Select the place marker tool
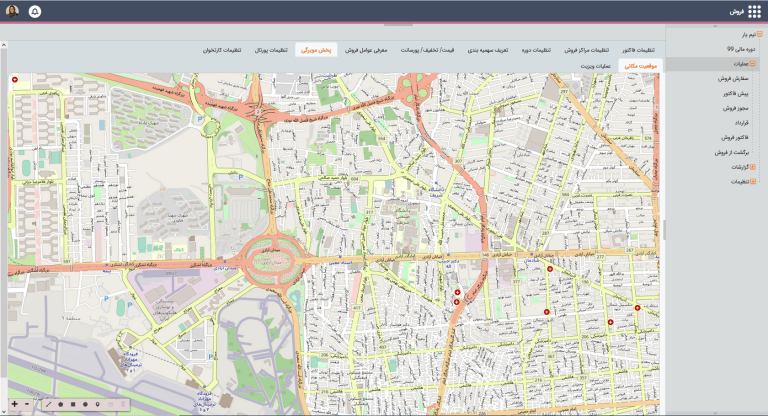The height and width of the screenshot is (416, 768). click(97, 405)
